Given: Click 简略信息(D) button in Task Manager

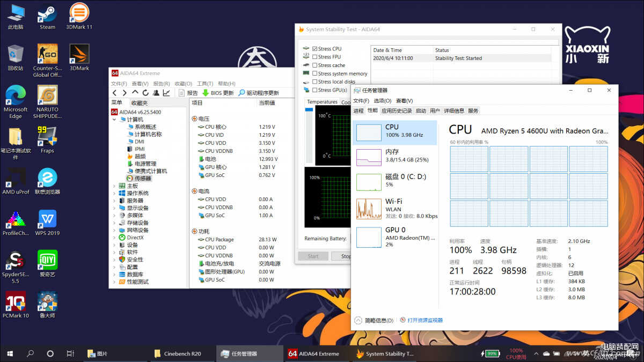Looking at the screenshot, I should click(x=374, y=320).
